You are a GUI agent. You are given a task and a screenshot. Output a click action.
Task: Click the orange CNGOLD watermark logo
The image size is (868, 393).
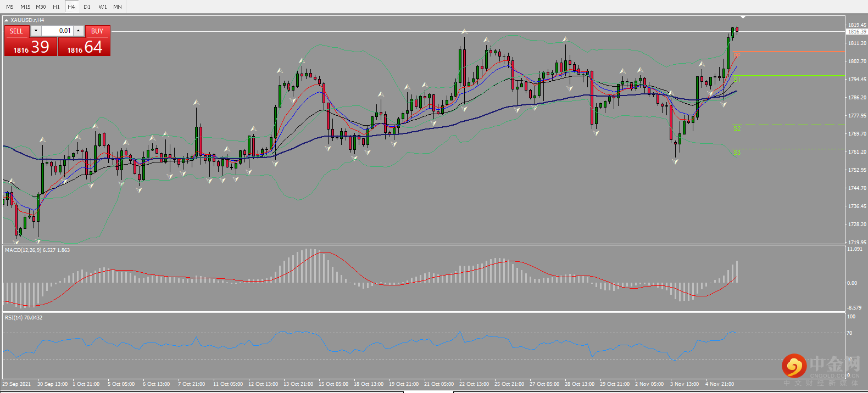click(x=794, y=366)
